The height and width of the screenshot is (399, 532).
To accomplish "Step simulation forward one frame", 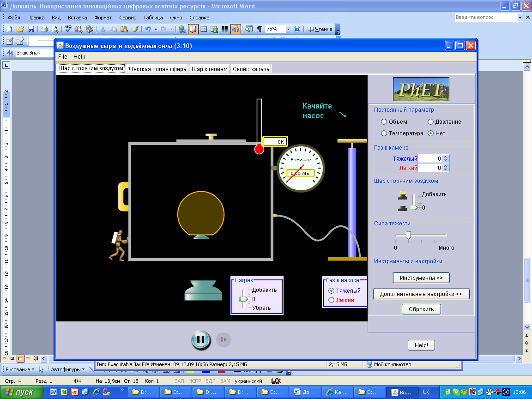I will pos(223,339).
